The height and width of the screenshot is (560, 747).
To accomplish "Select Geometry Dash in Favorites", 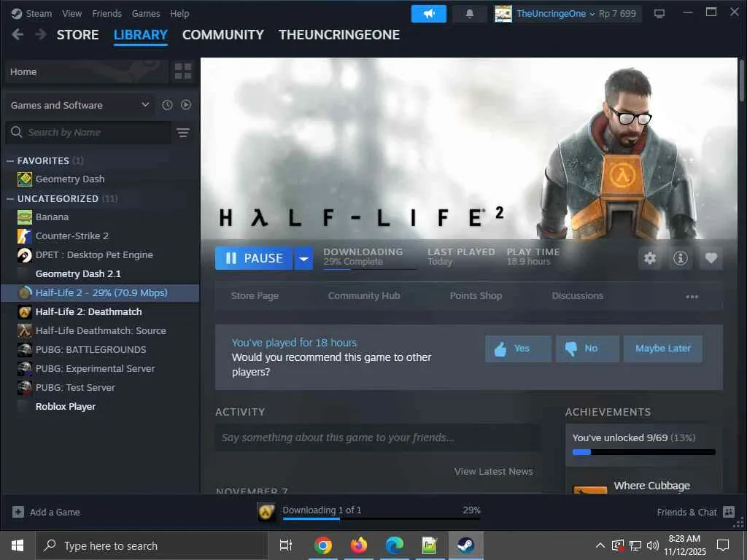I will tap(100, 179).
